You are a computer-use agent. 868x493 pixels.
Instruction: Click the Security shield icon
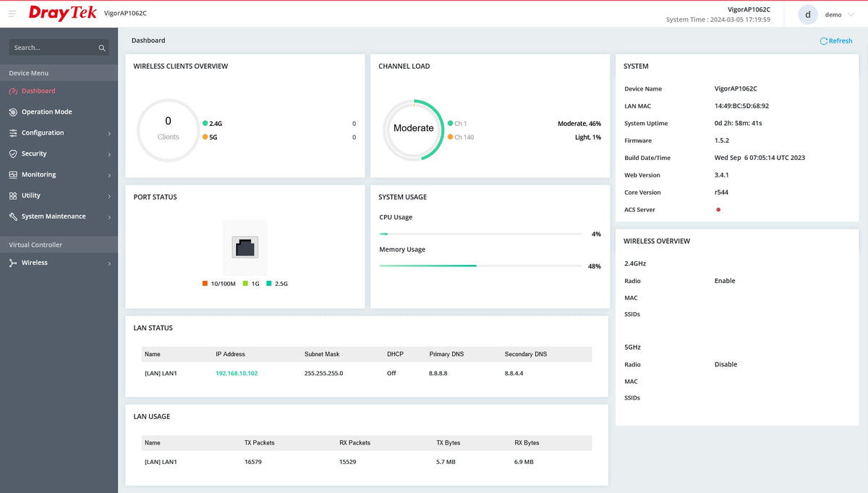click(x=14, y=154)
